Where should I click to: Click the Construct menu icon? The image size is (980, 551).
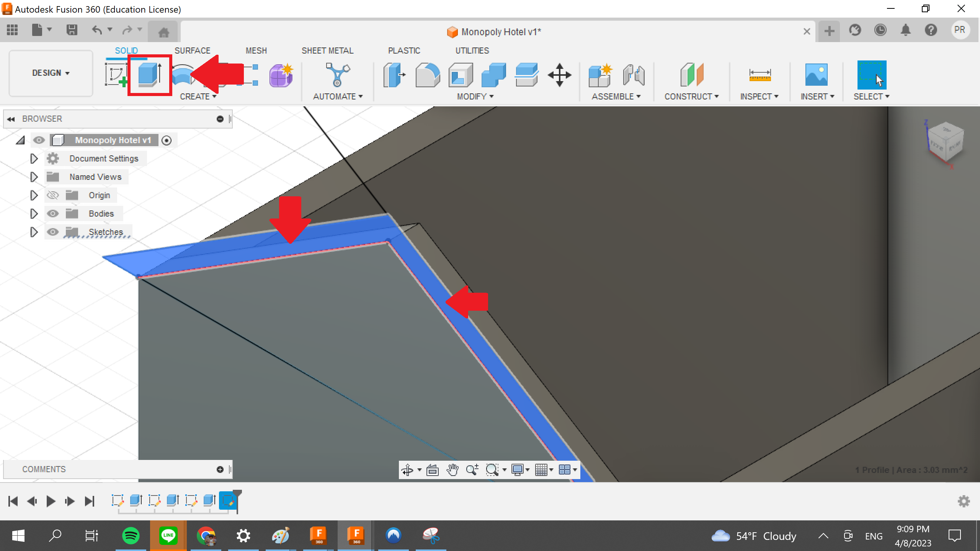tap(692, 74)
